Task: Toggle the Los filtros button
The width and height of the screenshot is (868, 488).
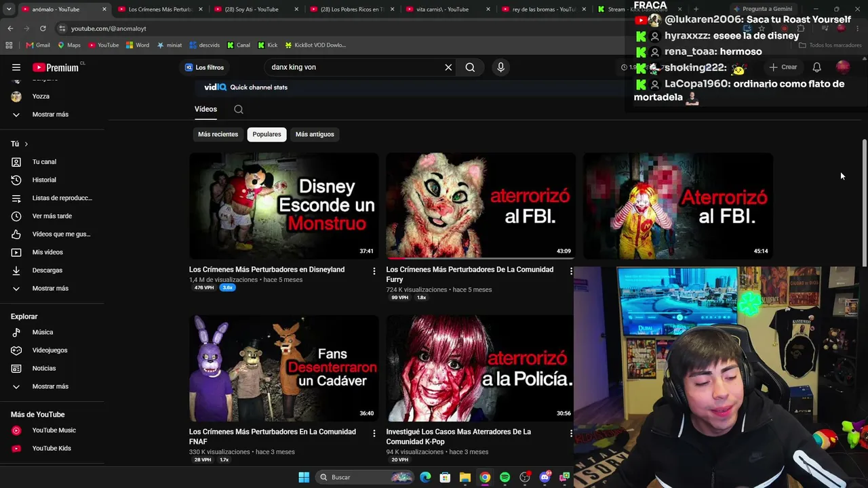Action: [x=205, y=67]
